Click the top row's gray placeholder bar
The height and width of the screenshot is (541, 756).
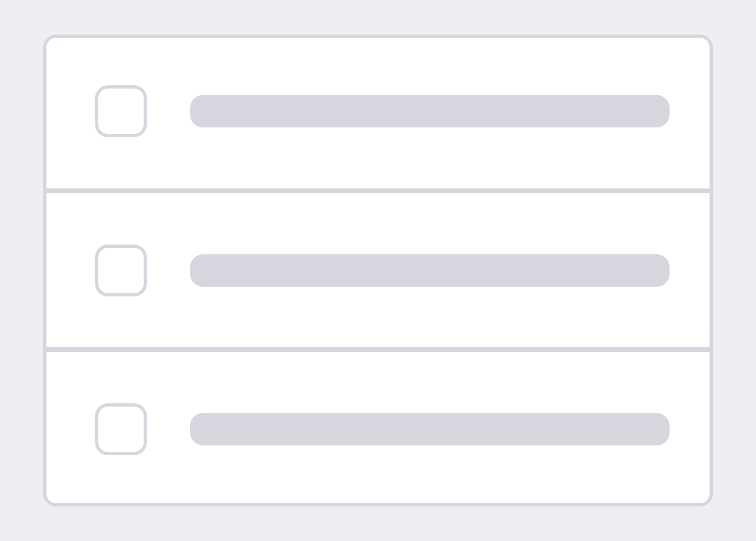click(x=429, y=111)
